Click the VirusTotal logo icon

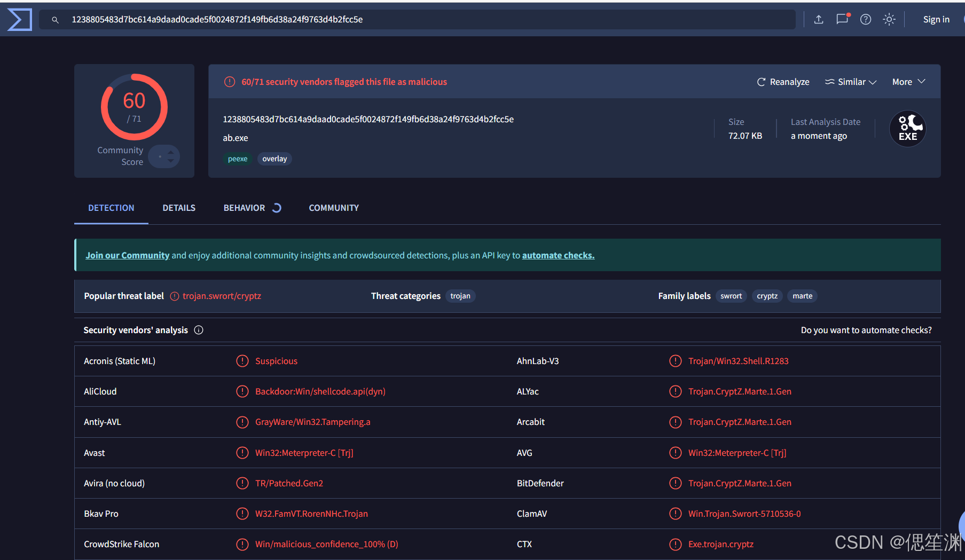pyautogui.click(x=20, y=19)
